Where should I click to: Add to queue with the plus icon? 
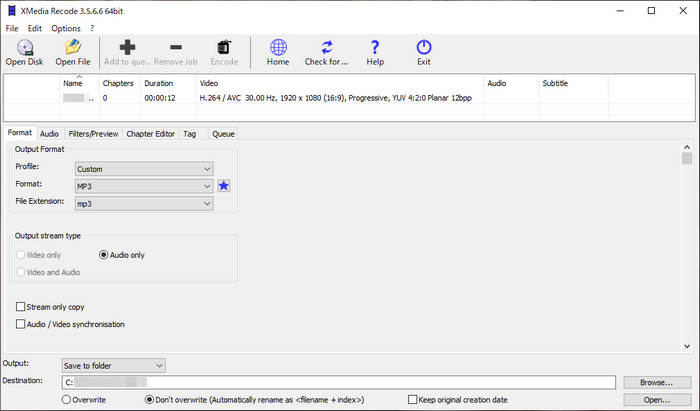[x=127, y=53]
